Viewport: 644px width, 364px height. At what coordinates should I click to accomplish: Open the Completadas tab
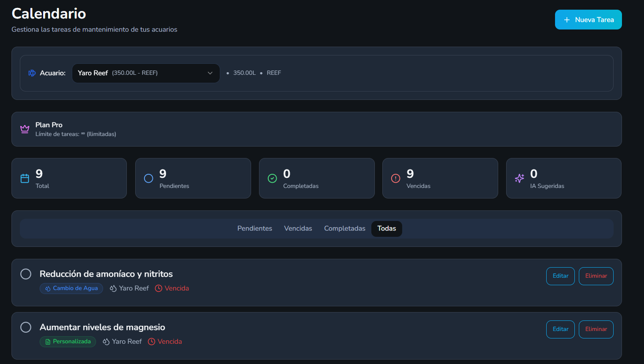click(x=345, y=228)
